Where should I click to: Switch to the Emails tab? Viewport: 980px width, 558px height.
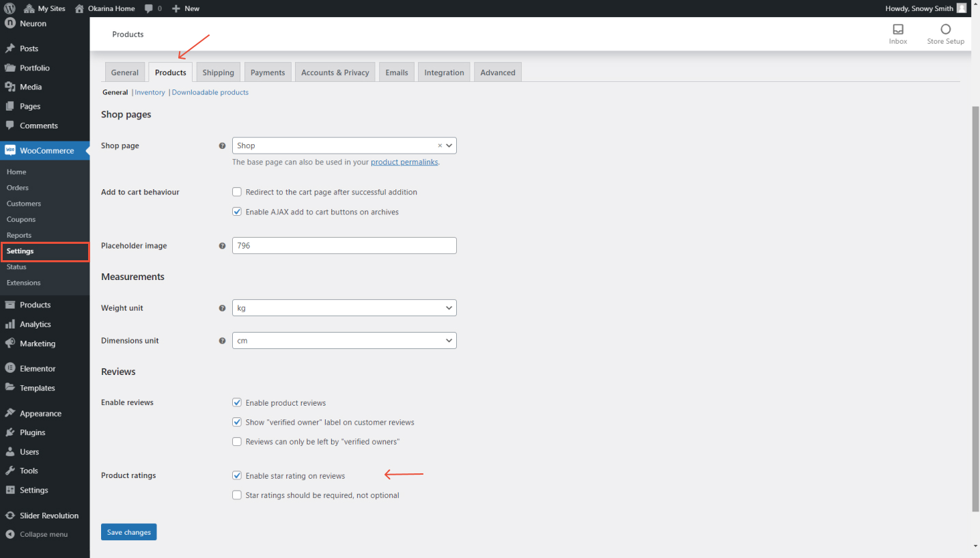397,72
